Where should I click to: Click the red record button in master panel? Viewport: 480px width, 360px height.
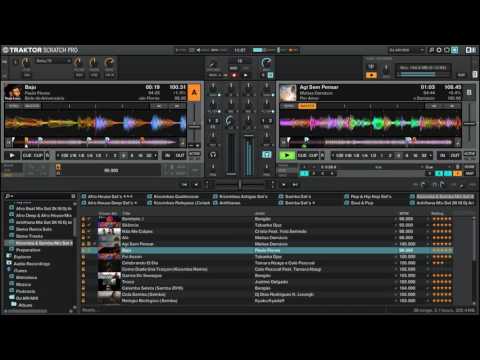[x=234, y=75]
